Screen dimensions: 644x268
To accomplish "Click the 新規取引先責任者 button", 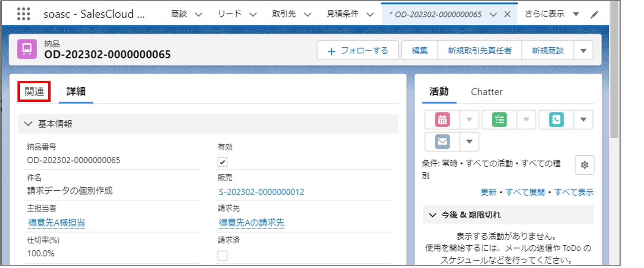I will (480, 51).
